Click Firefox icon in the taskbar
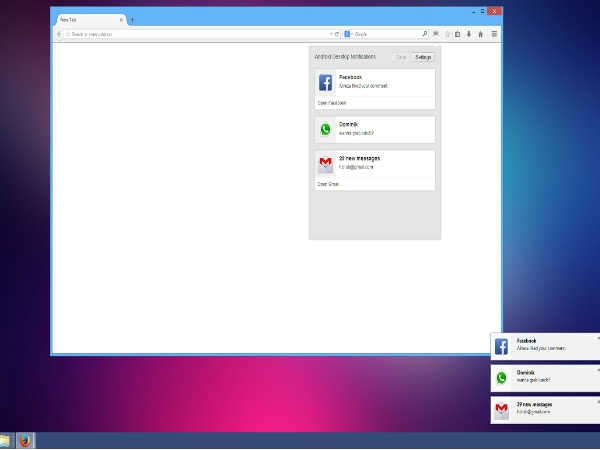This screenshot has height=450, width=600. coord(25,440)
